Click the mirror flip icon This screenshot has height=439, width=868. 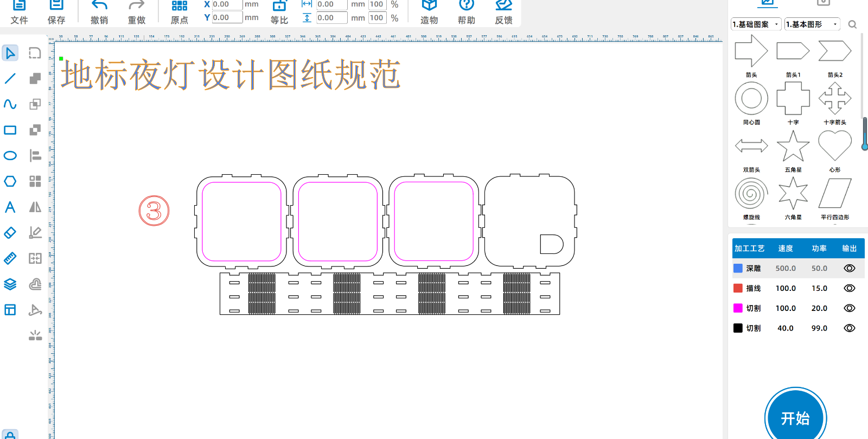(x=35, y=207)
